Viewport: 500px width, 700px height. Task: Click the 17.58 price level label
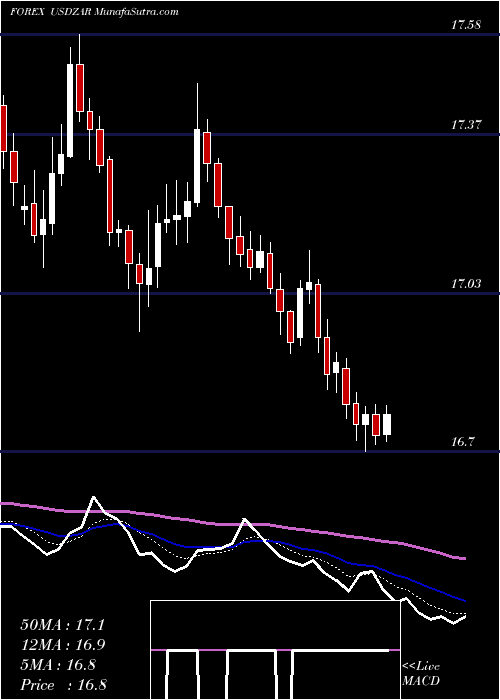[x=466, y=25]
